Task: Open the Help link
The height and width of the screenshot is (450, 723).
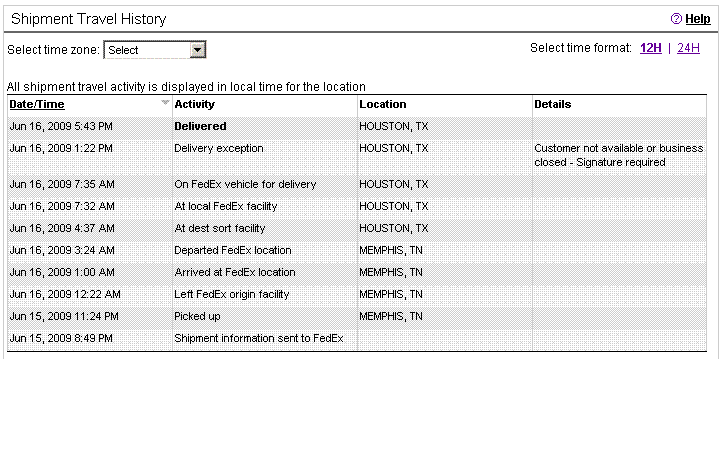Action: pyautogui.click(x=698, y=19)
